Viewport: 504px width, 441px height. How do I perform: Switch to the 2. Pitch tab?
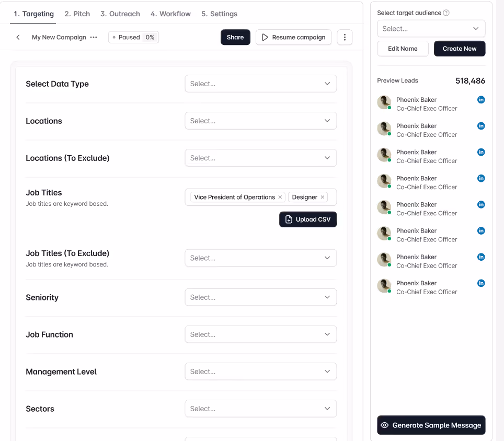(x=77, y=14)
